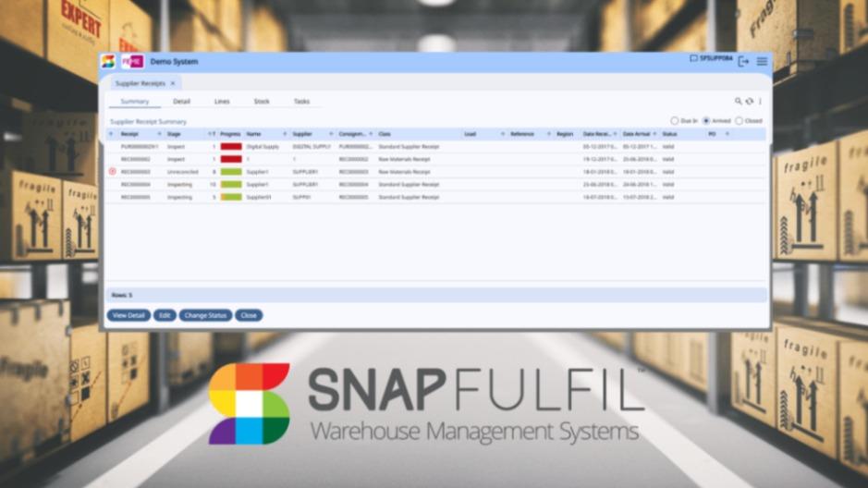
Task: Click the leftmost column header filter icon
Action: [x=111, y=134]
